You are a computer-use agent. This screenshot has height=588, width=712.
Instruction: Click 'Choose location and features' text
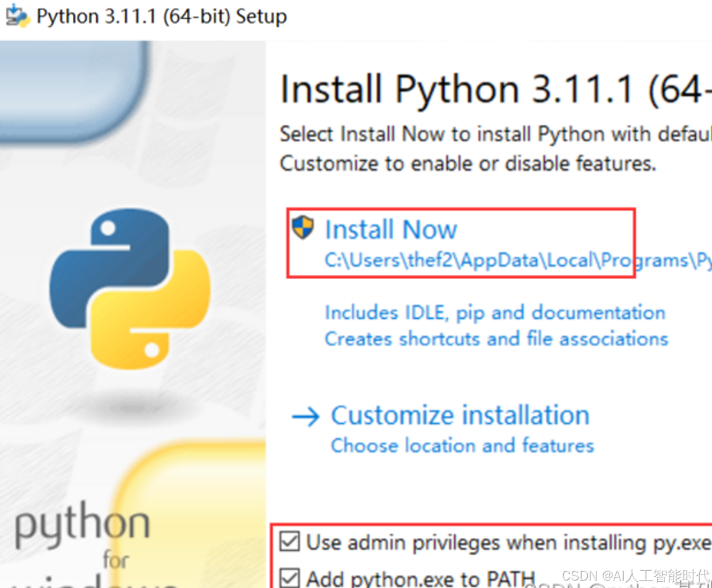[462, 445]
